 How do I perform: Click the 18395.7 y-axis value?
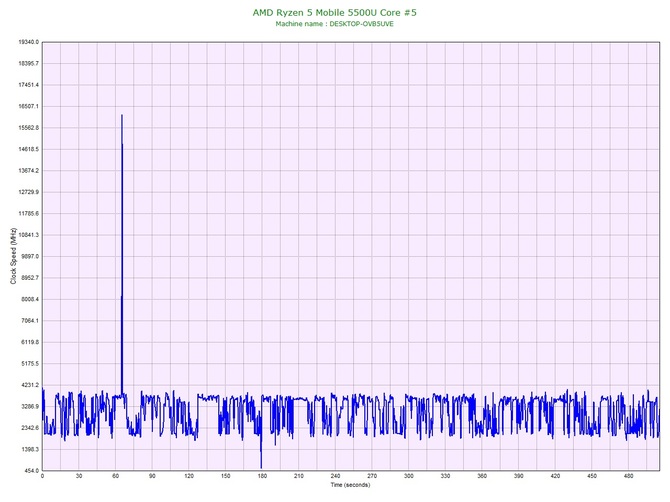point(29,63)
